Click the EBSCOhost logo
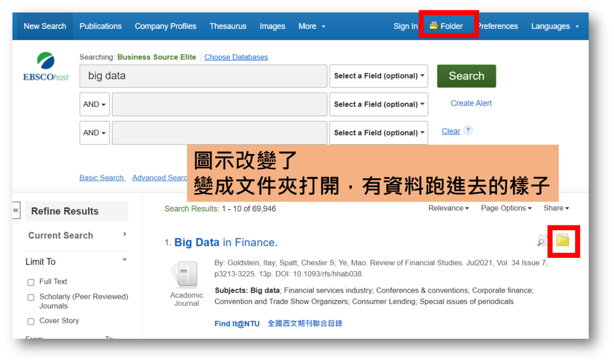Screen dimensions: 614x364 (46, 67)
